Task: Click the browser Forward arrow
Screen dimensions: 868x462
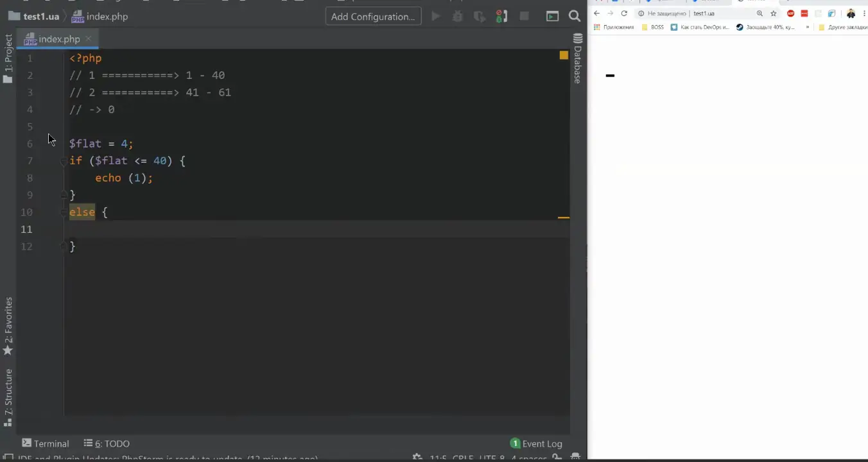Action: [610, 13]
